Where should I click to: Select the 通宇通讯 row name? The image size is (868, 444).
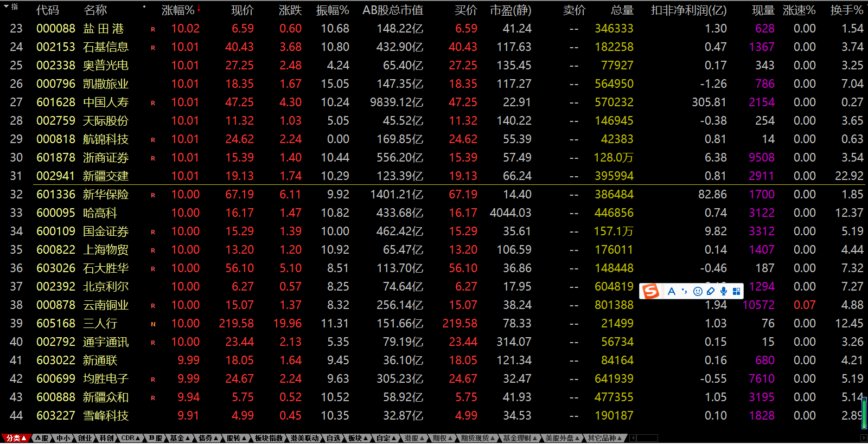(x=106, y=342)
